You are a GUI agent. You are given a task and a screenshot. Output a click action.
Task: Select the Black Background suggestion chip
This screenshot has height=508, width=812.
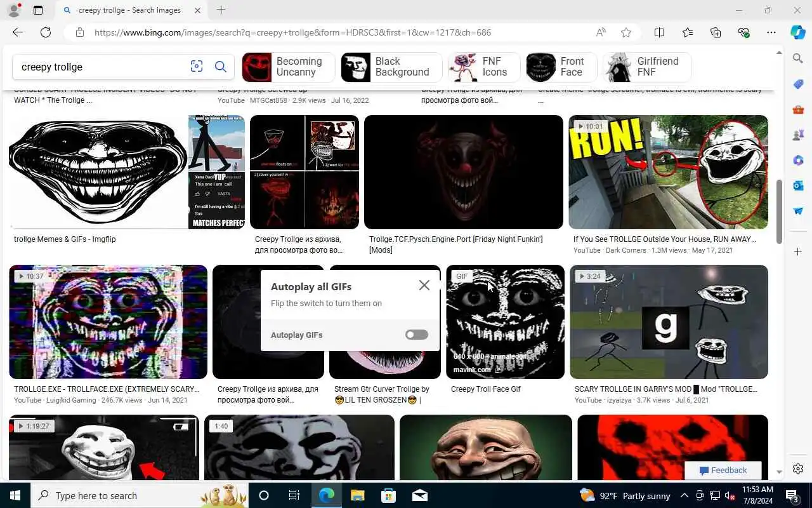coord(391,67)
